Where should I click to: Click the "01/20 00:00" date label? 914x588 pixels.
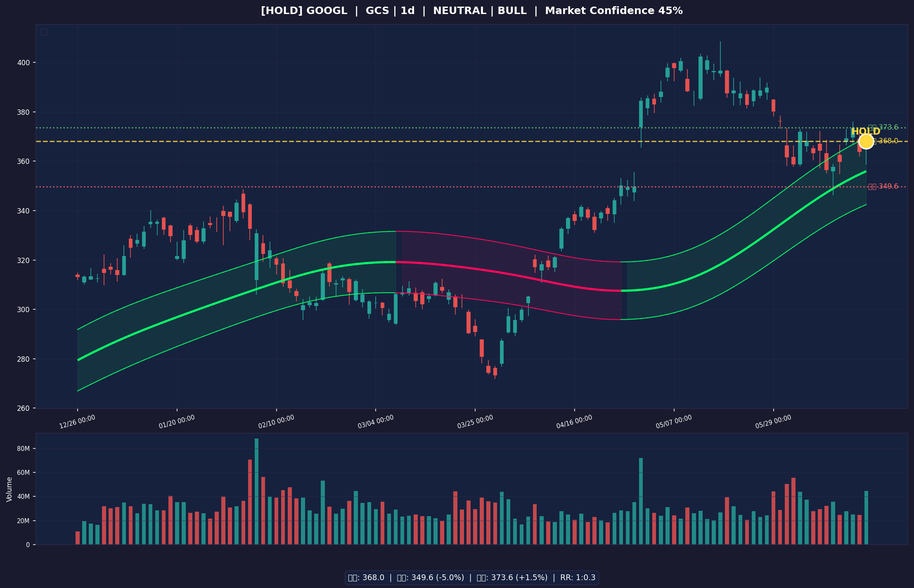[x=177, y=422]
